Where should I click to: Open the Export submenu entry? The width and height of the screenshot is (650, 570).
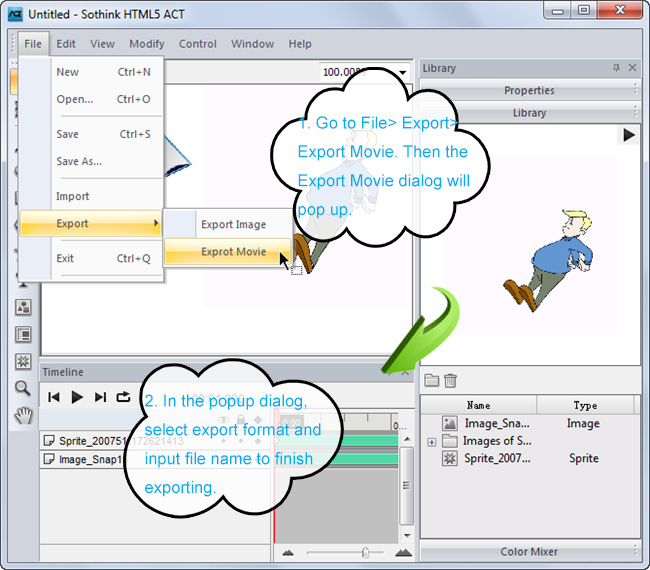[x=91, y=223]
